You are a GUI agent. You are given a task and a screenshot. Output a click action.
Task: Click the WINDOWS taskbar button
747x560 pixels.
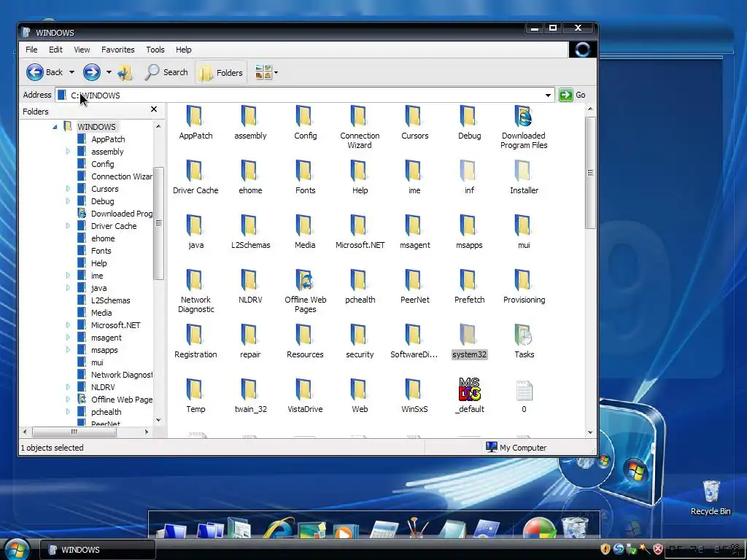[x=97, y=550]
